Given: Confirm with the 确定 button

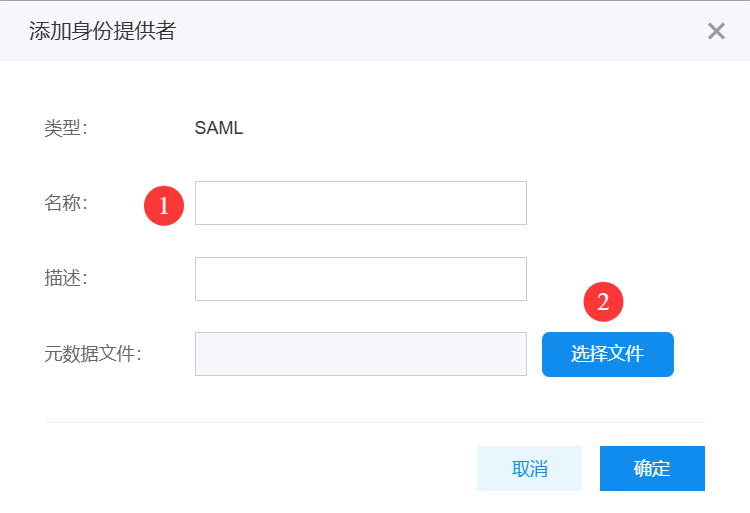Looking at the screenshot, I should pos(652,468).
